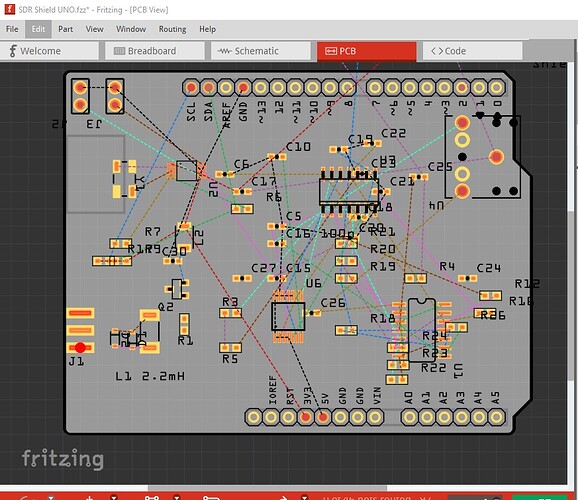The width and height of the screenshot is (578, 500).
Task: Open the Help menu
Action: pos(207,29)
